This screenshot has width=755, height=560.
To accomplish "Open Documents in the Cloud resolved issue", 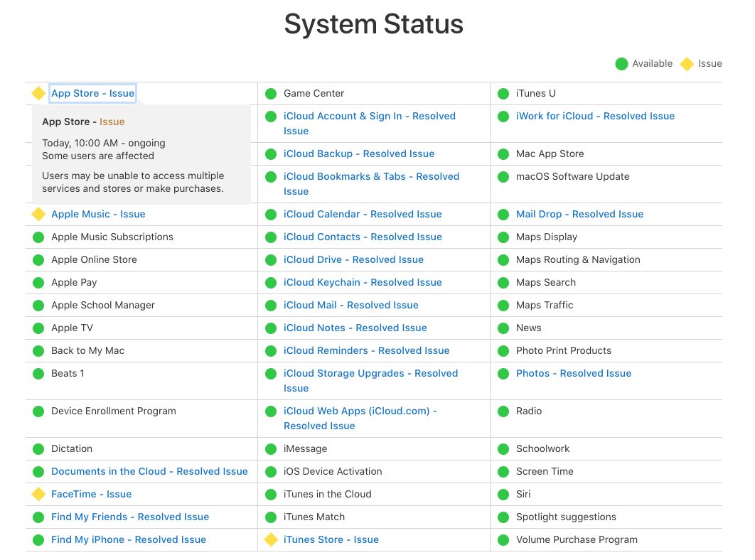I will (149, 471).
